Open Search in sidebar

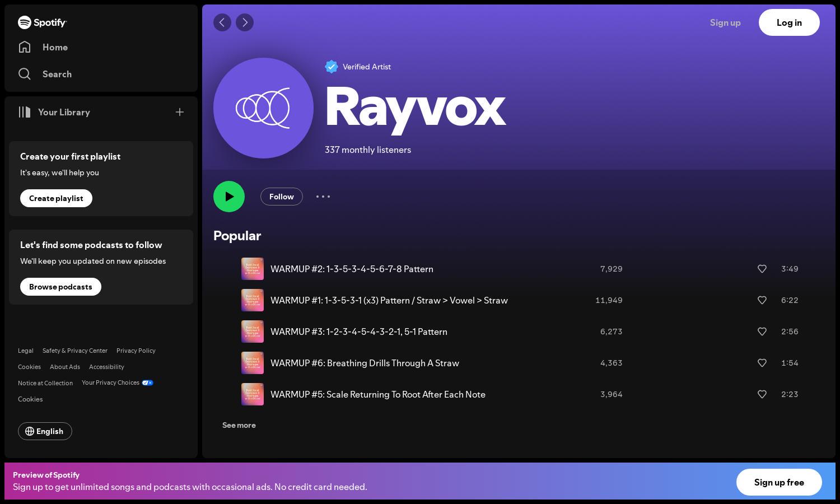45,74
